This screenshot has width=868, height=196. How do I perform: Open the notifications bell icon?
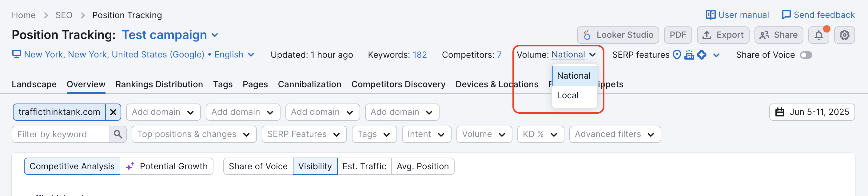point(818,35)
